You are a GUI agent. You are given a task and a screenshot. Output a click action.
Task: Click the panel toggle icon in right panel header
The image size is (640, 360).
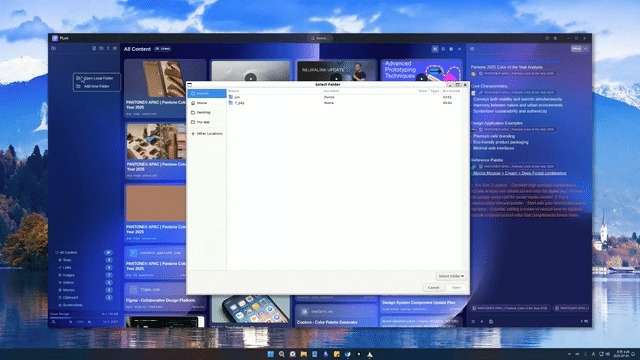click(472, 49)
